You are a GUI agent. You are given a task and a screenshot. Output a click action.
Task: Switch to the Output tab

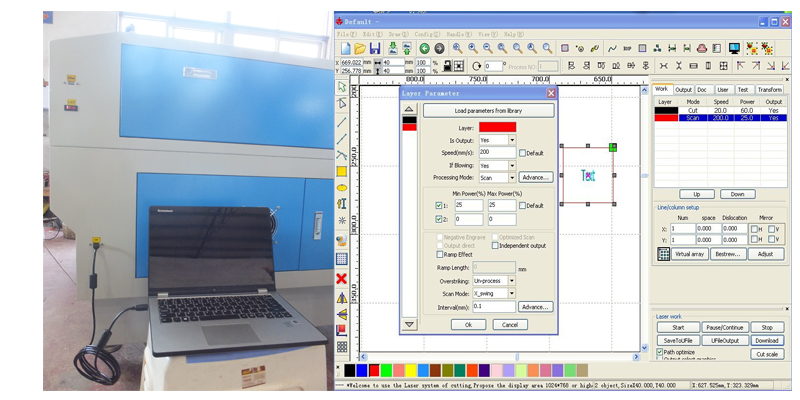pyautogui.click(x=683, y=89)
